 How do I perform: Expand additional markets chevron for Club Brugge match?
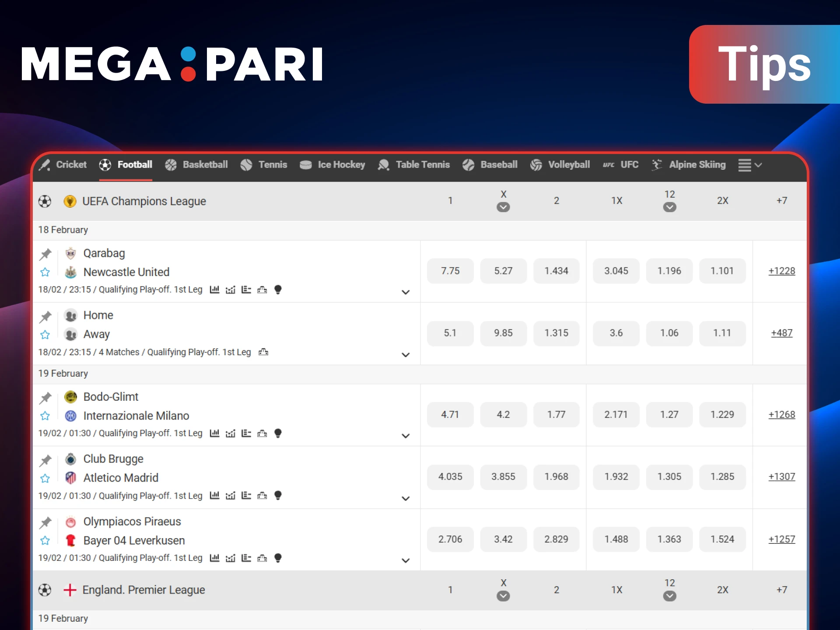tap(406, 498)
